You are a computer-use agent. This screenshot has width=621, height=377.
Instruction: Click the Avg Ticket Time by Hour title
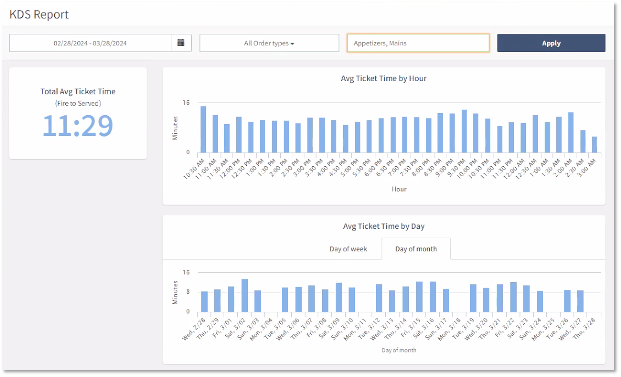click(x=383, y=78)
